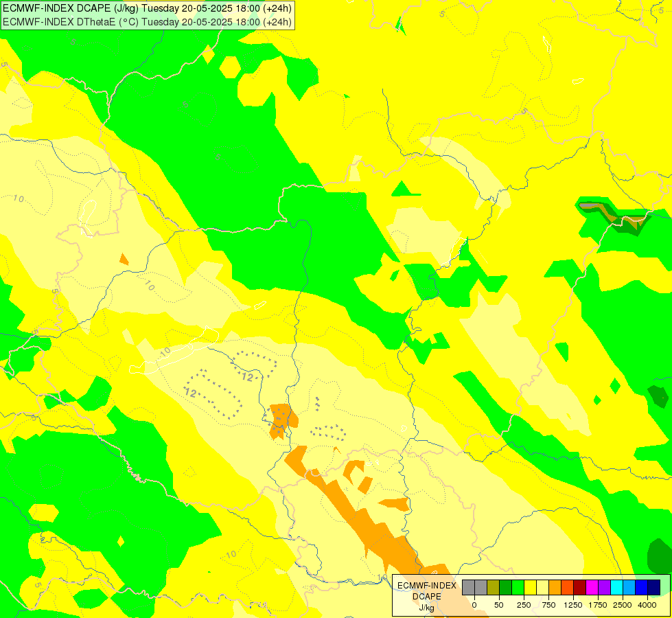Select the pure blue legend swatch before 4000
The image size is (672, 618).
click(641, 588)
